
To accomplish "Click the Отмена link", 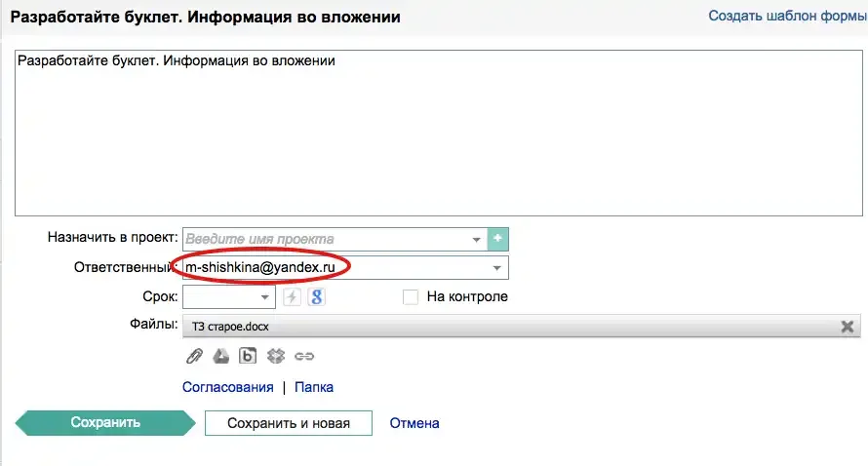I will [x=414, y=423].
